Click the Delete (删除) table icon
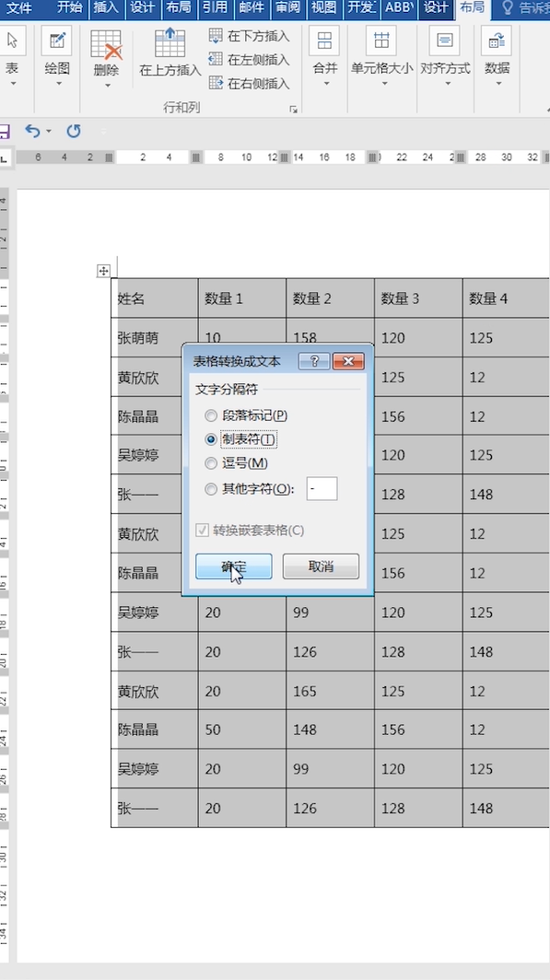The width and height of the screenshot is (550, 980). pyautogui.click(x=106, y=44)
